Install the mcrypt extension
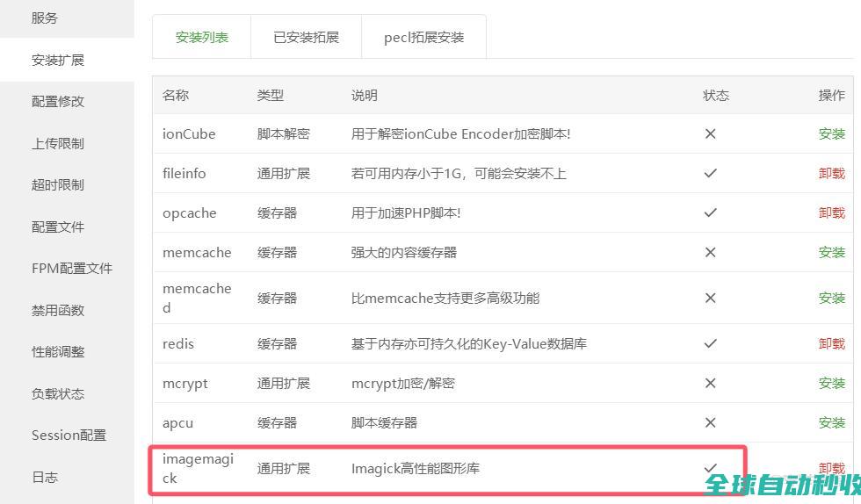The height and width of the screenshot is (504, 861). (831, 383)
